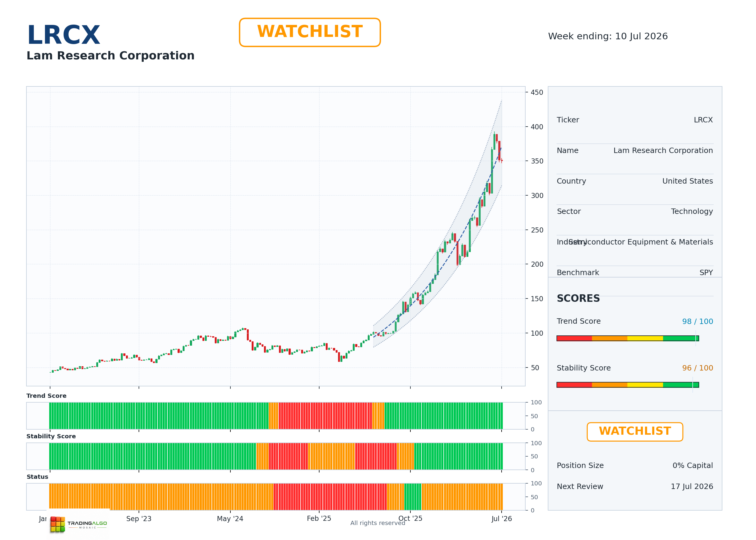Viewport: 756px width, 540px height.
Task: Click the 400 price axis label
Action: click(537, 127)
